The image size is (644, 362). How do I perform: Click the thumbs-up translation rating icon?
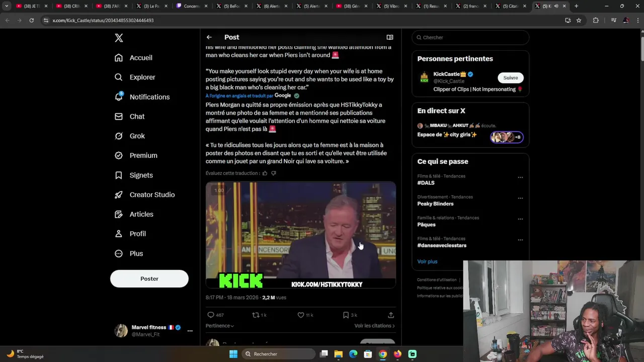pos(265,173)
